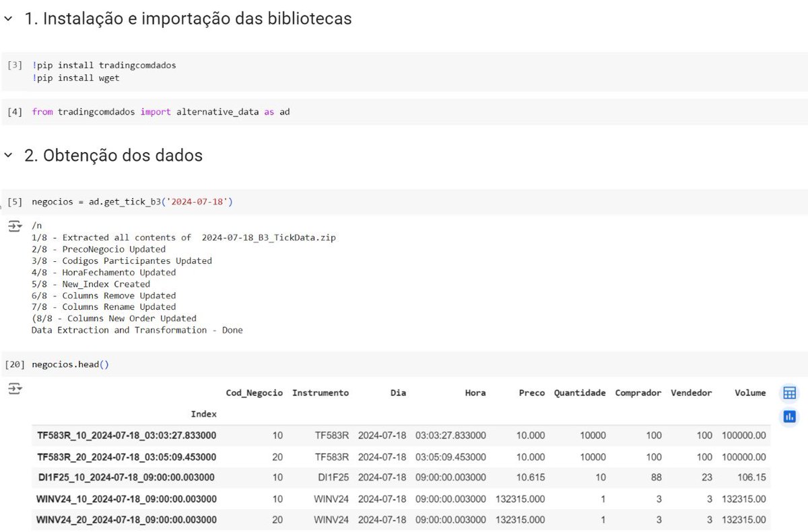The image size is (808, 532).
Task: Click Instrumento cell DI1F25
Action: 332,478
